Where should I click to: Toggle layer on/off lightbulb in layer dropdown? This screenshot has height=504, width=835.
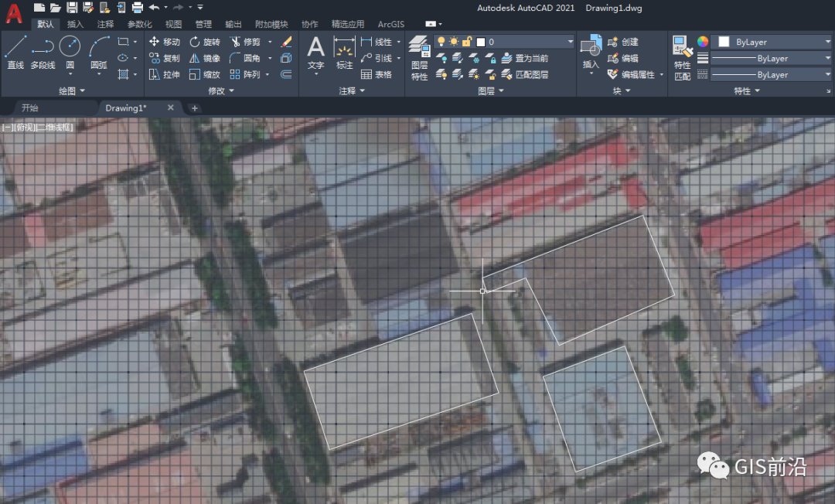(441, 42)
